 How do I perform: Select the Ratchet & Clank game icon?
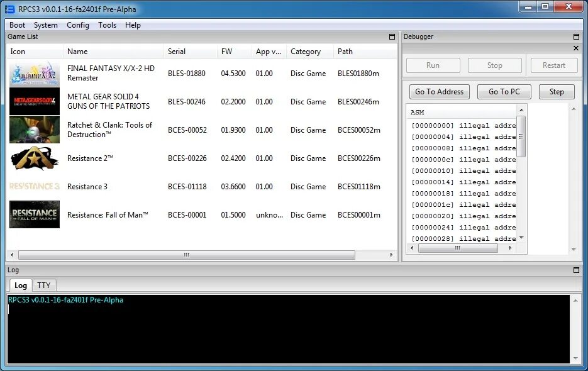(x=35, y=130)
